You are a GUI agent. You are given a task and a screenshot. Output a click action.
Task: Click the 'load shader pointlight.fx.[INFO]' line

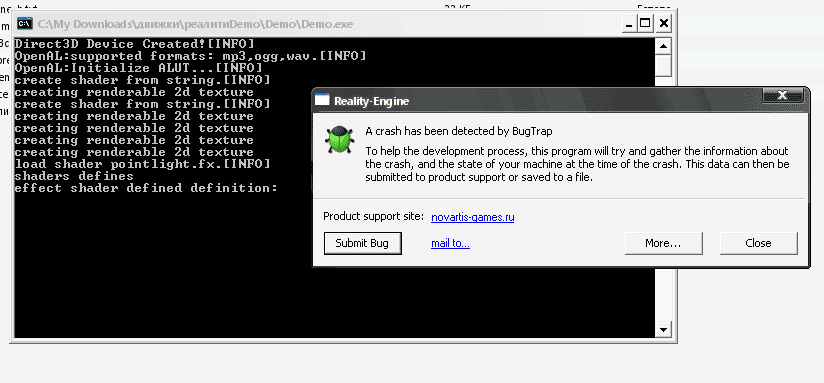point(142,164)
